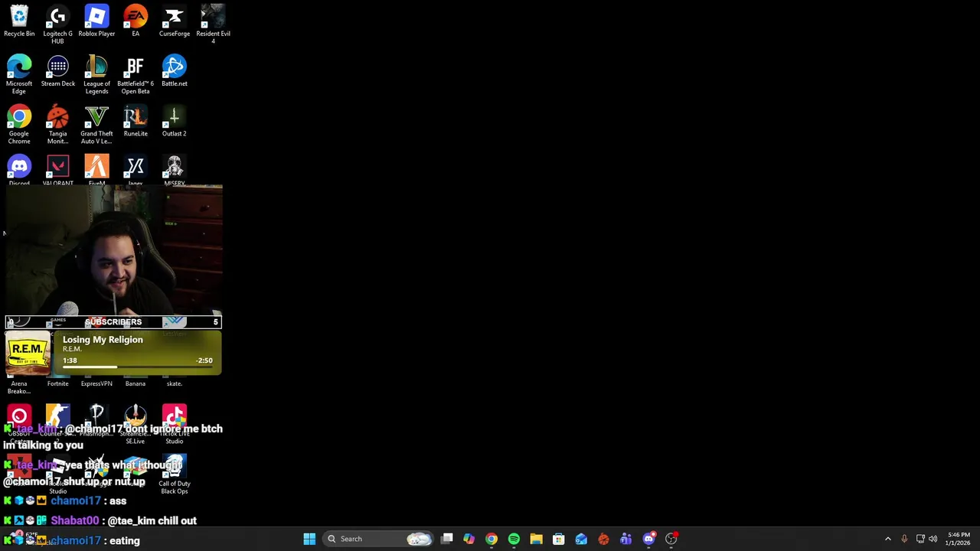
Task: Click the ExpressVPN icon label
Action: (x=96, y=383)
